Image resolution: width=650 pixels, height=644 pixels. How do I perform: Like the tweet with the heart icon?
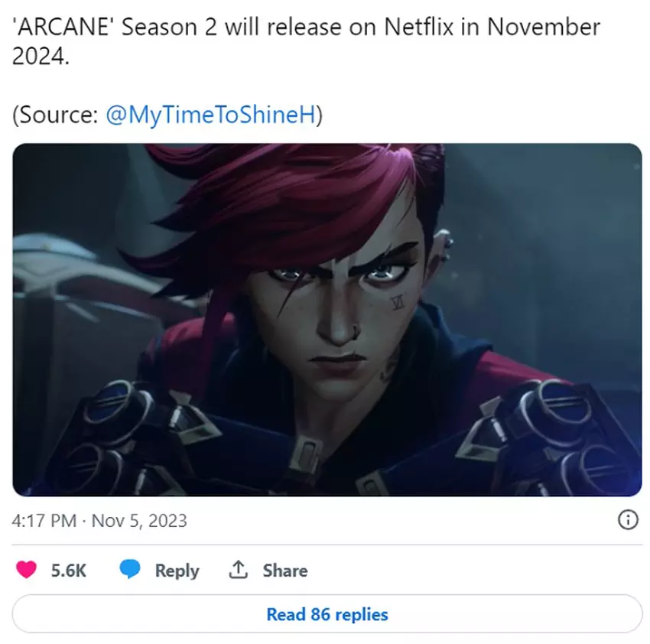(x=26, y=569)
